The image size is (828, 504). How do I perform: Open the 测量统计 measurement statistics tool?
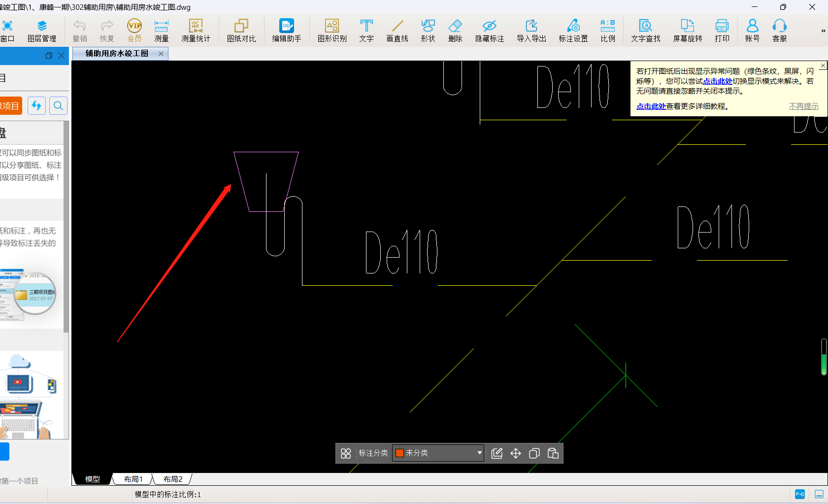tap(196, 31)
